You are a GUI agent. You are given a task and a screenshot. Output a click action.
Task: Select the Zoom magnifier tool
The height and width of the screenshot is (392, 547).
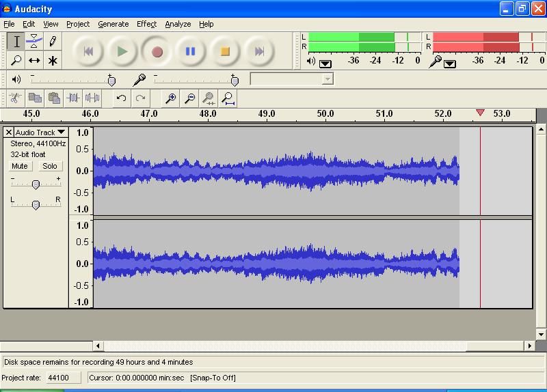[x=16, y=60]
